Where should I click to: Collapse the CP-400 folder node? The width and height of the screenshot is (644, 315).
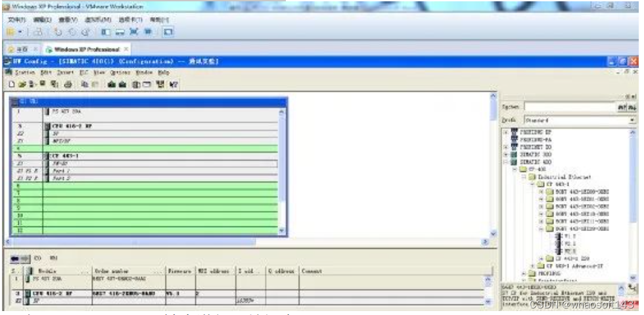click(x=515, y=169)
